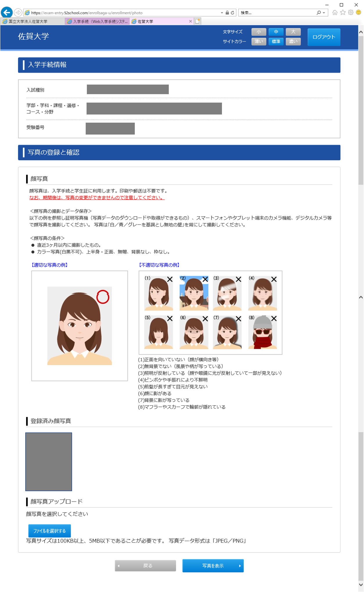Click the smiley feedback icon
364x592 pixels.
click(x=358, y=12)
